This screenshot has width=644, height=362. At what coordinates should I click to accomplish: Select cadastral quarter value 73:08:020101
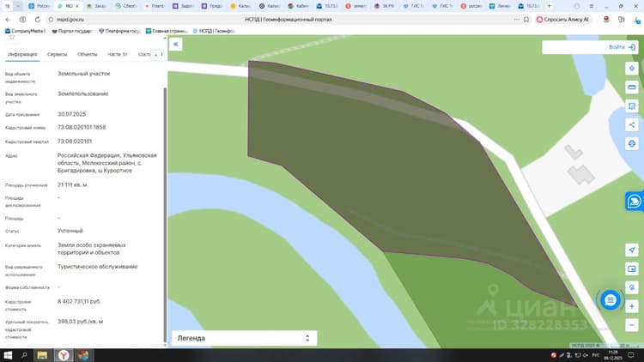tap(75, 142)
